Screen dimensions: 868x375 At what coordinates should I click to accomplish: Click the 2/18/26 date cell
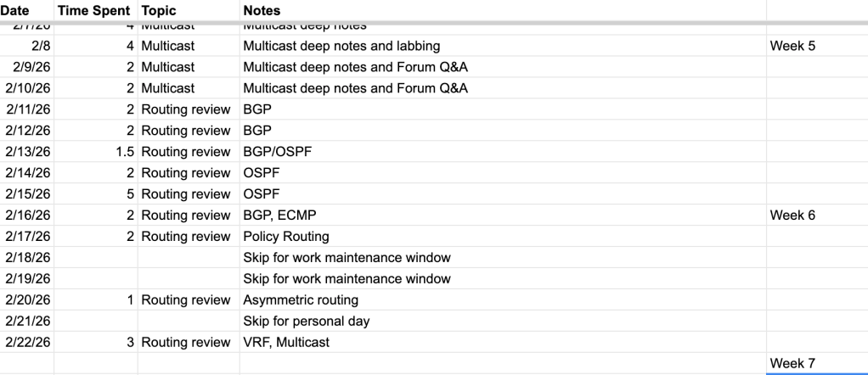[x=28, y=258]
